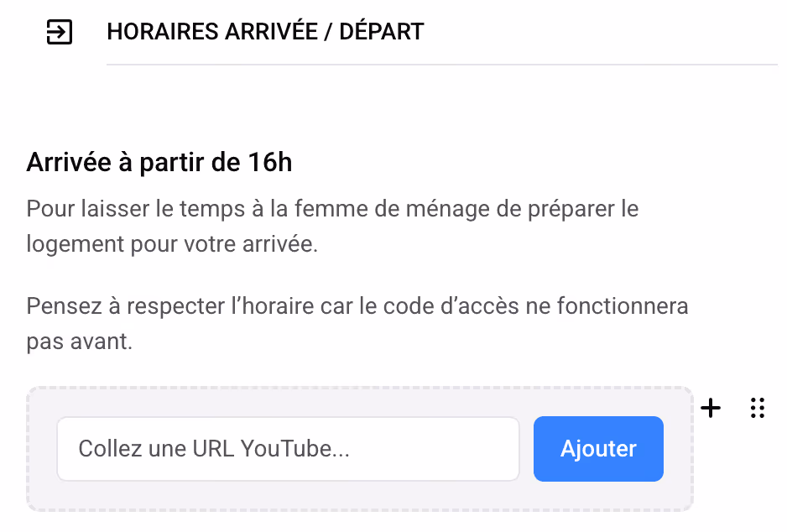Select the 'HORAIRES ARRIVÉE / DÉPART' section title
This screenshot has height=532, width=787.
(x=265, y=32)
